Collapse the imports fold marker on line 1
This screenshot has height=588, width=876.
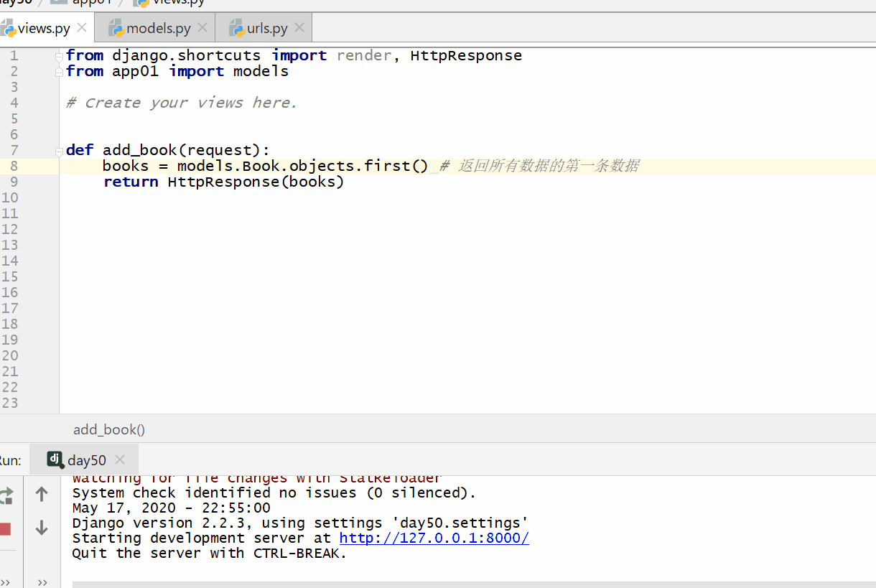(x=60, y=56)
